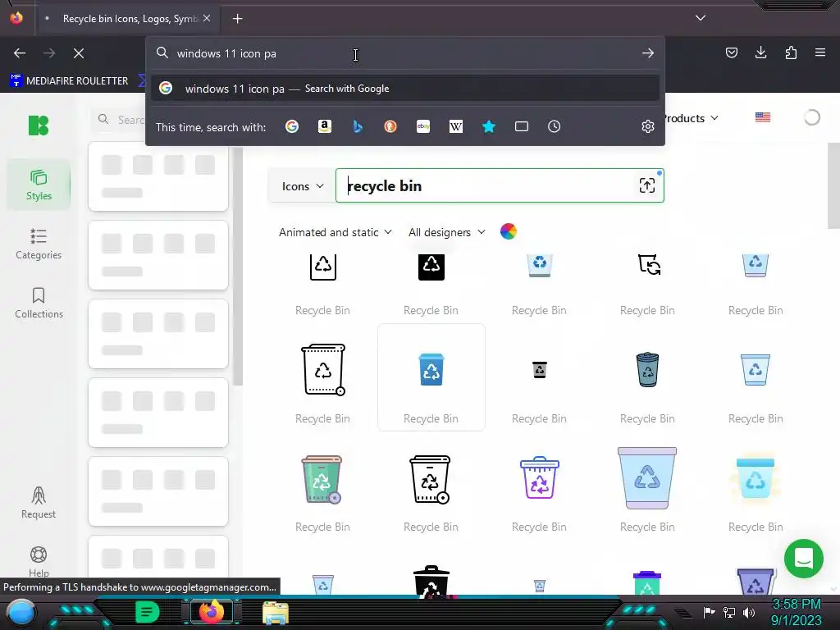Open tab list dropdown chevron

[x=701, y=18]
